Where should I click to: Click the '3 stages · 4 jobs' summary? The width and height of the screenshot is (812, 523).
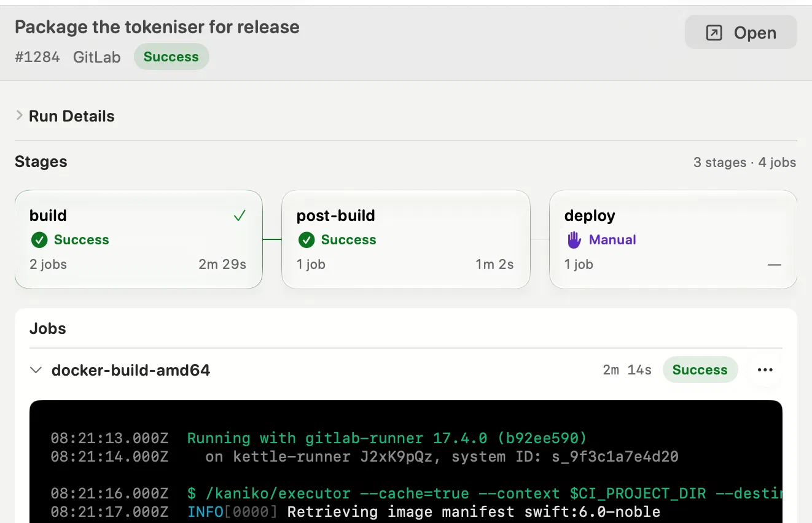745,163
